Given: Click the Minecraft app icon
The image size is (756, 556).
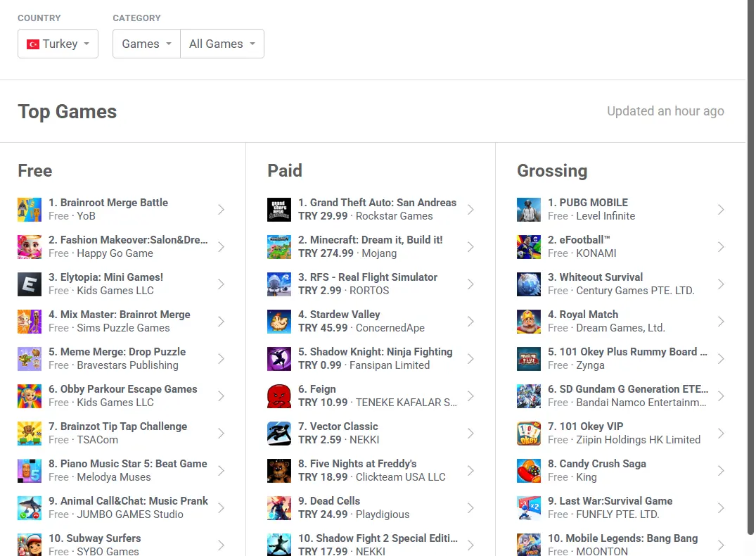Looking at the screenshot, I should [x=279, y=246].
